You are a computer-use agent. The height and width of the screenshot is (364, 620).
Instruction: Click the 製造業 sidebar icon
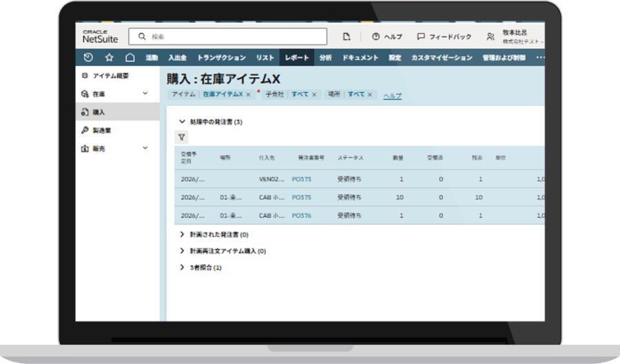(x=85, y=130)
